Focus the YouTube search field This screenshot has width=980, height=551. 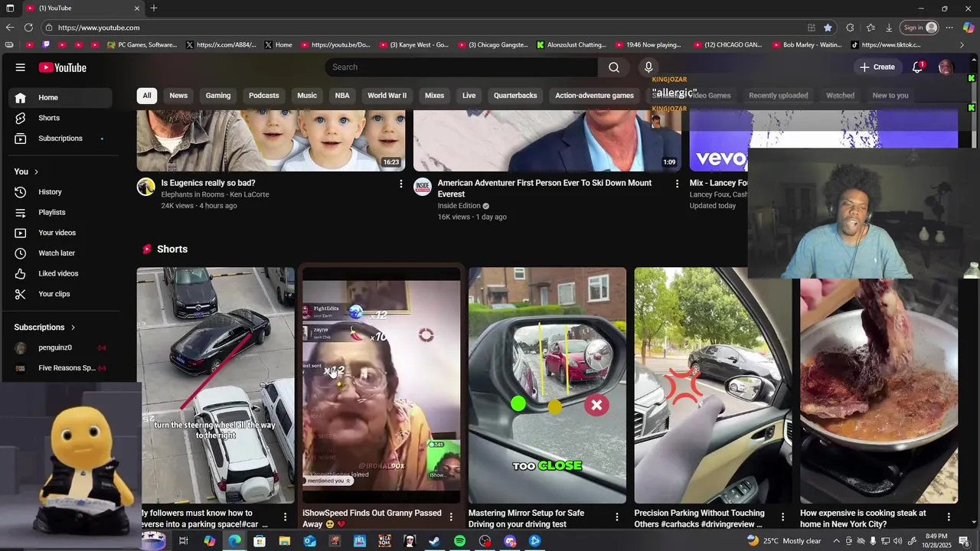pos(461,67)
